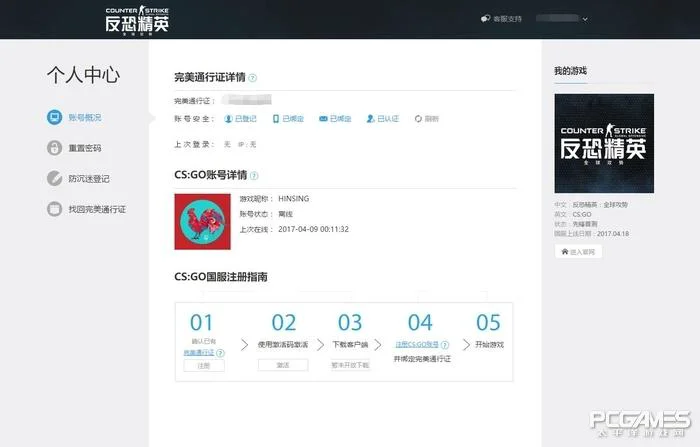This screenshot has height=447, width=700.
Task: Click help icon beside 完美通行证详情 heading
Action: pos(253,78)
